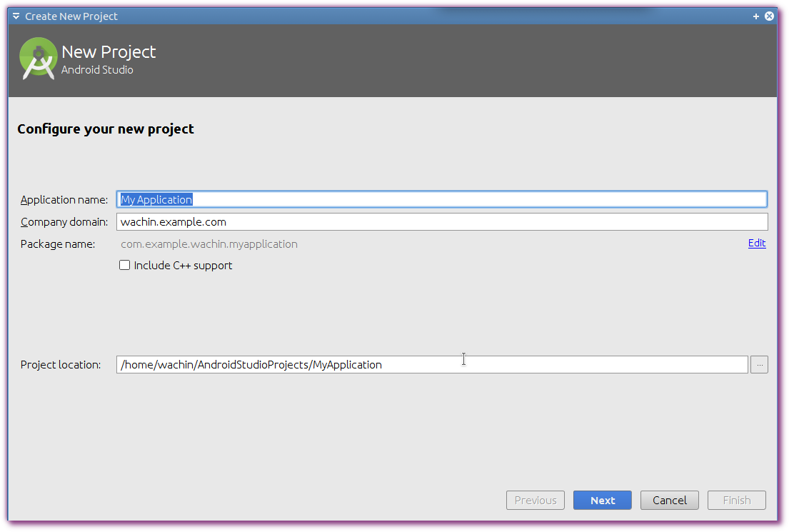The height and width of the screenshot is (532, 789).
Task: Cancel the new project wizard
Action: (670, 501)
